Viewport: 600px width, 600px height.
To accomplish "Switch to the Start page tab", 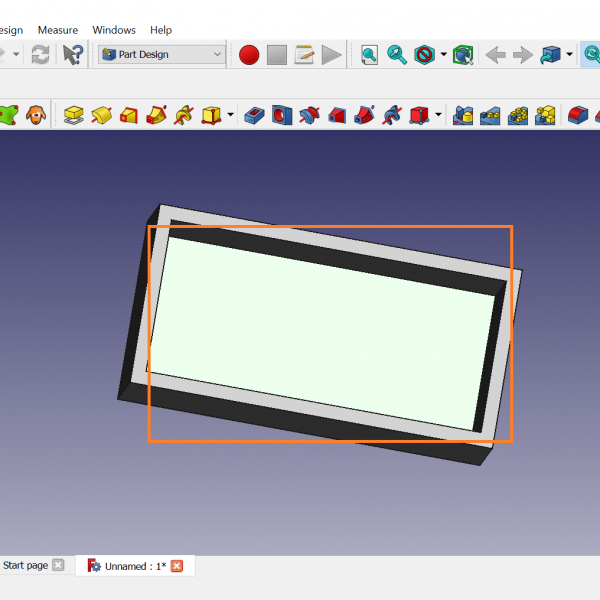I will pyautogui.click(x=25, y=566).
